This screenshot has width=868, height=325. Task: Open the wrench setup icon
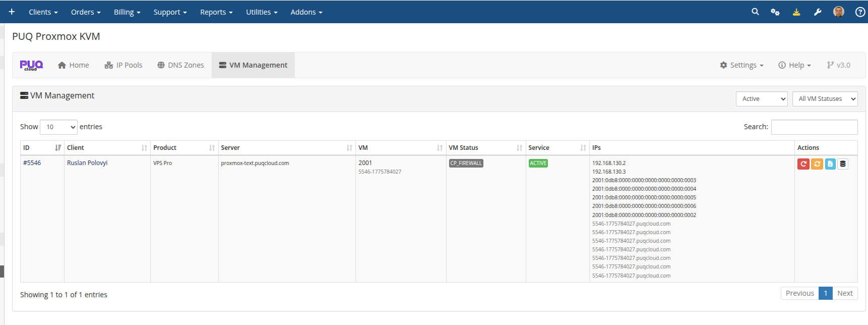pyautogui.click(x=818, y=12)
